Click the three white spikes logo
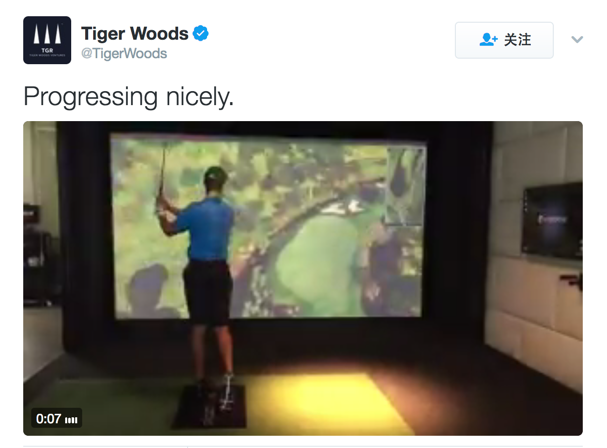The height and width of the screenshot is (448, 607). pyautogui.click(x=47, y=34)
